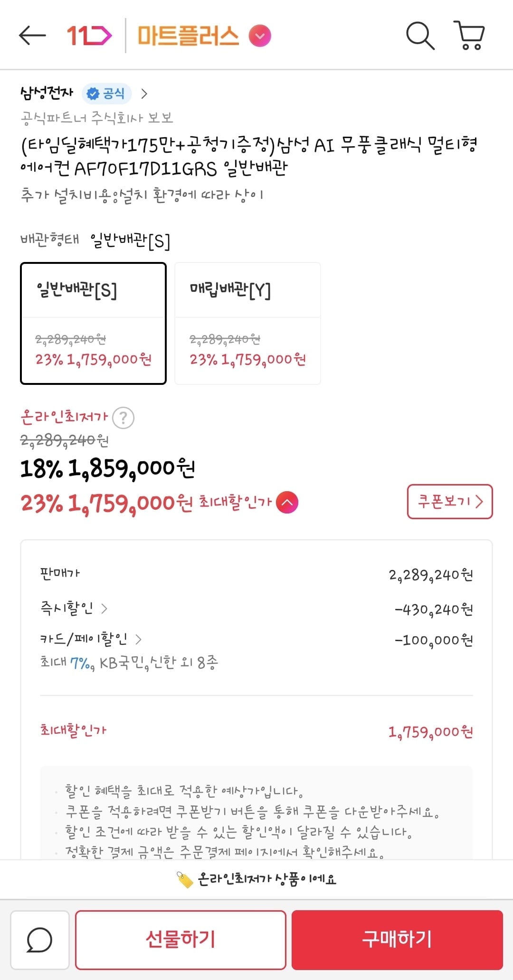
Task: Expand the 카드/페이할인 details chevron
Action: click(138, 639)
